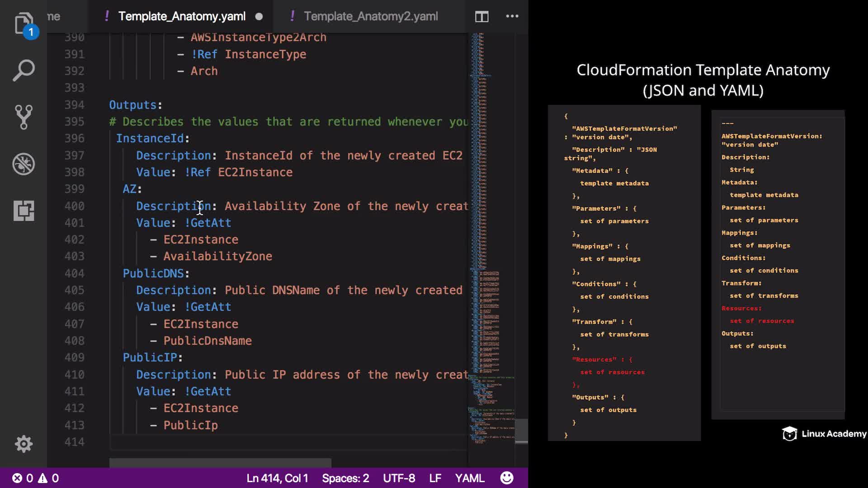Select the Template_Anatomy.yaml tab
The image size is (868, 488).
pyautogui.click(x=182, y=16)
